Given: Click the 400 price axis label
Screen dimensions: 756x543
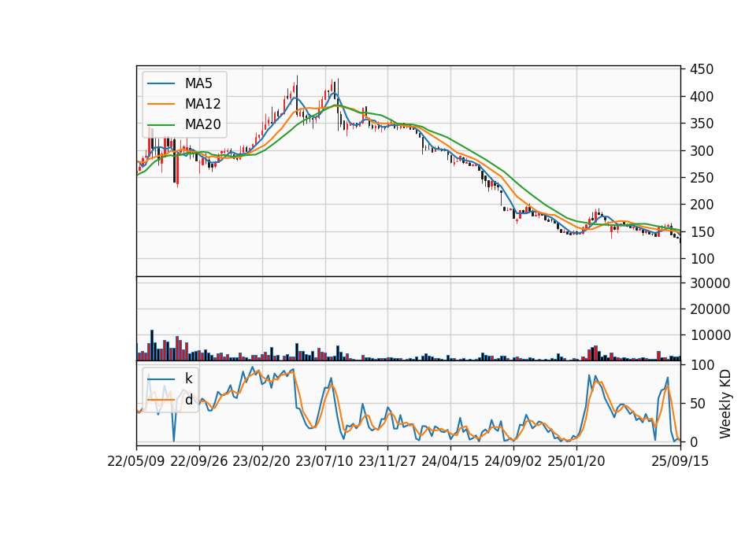Looking at the screenshot, I should [x=702, y=97].
